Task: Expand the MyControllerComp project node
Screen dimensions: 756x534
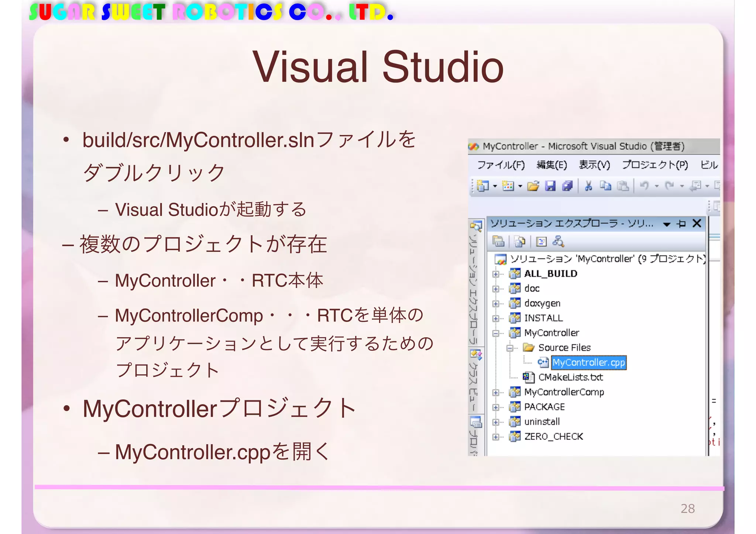Action: [x=496, y=393]
